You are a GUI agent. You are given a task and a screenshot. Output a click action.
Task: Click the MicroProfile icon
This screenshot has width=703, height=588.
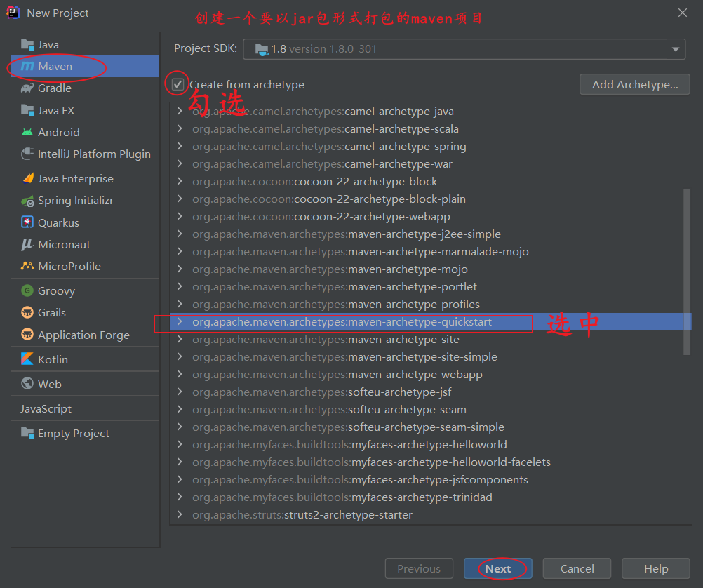[x=27, y=266]
